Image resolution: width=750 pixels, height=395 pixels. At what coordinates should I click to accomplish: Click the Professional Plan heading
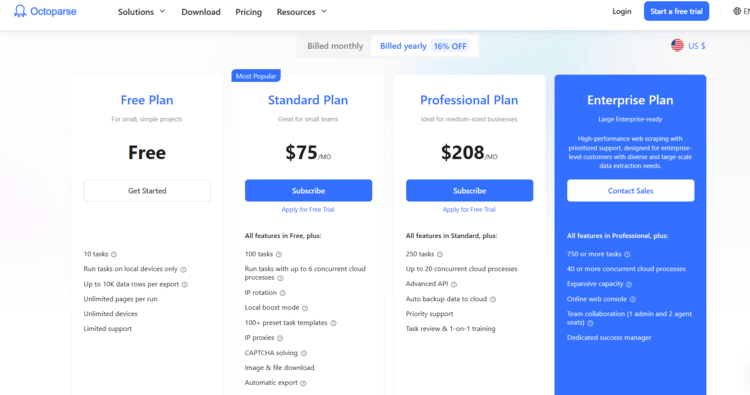(x=469, y=100)
